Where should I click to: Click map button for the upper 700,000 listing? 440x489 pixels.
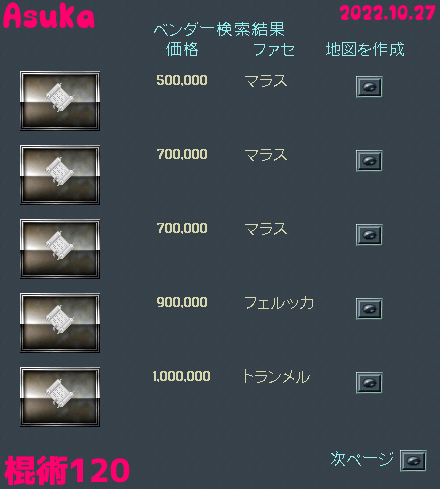(369, 161)
